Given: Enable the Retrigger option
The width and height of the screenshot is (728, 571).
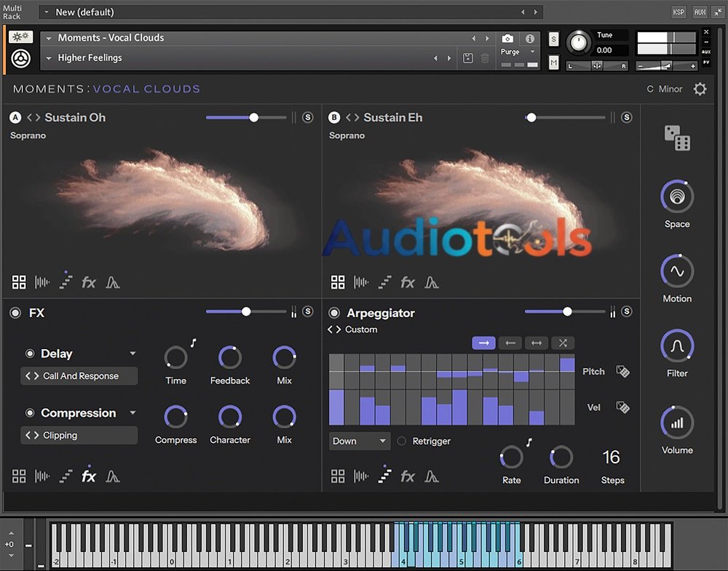Looking at the screenshot, I should (x=402, y=441).
